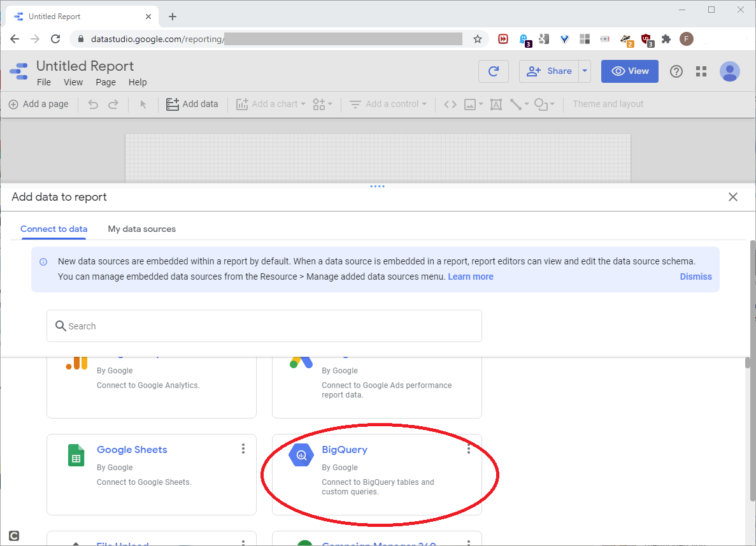Bookmark this page with star icon
The image size is (756, 546).
pyautogui.click(x=477, y=39)
